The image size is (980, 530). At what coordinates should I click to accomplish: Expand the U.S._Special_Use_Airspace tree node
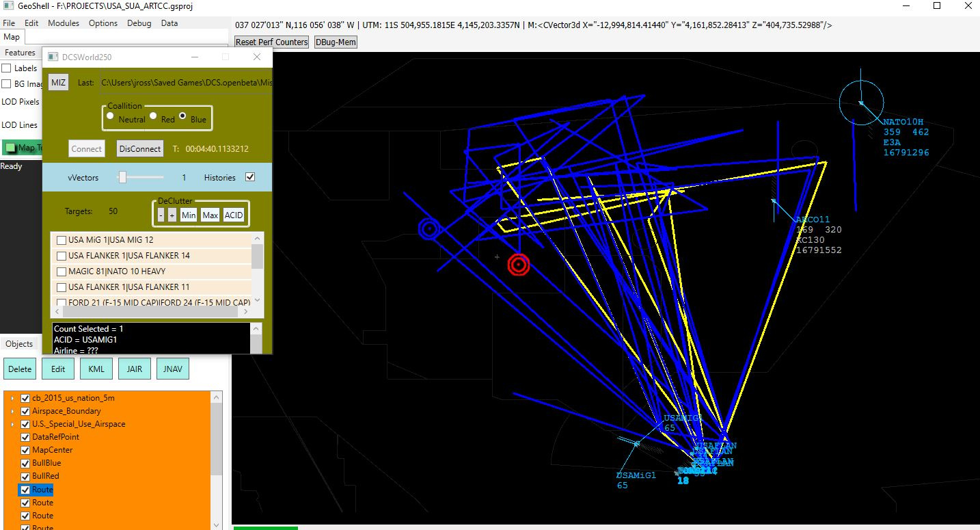click(x=12, y=424)
